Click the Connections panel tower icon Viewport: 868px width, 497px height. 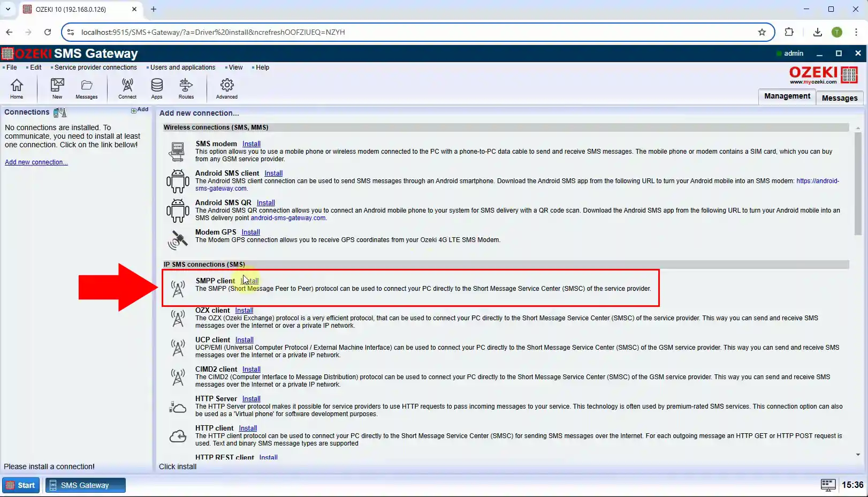pos(60,112)
